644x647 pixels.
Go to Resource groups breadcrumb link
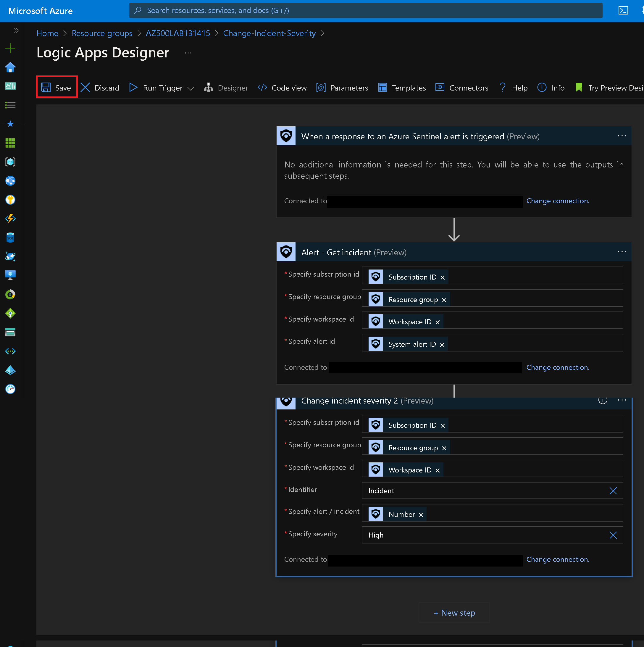[x=102, y=33]
